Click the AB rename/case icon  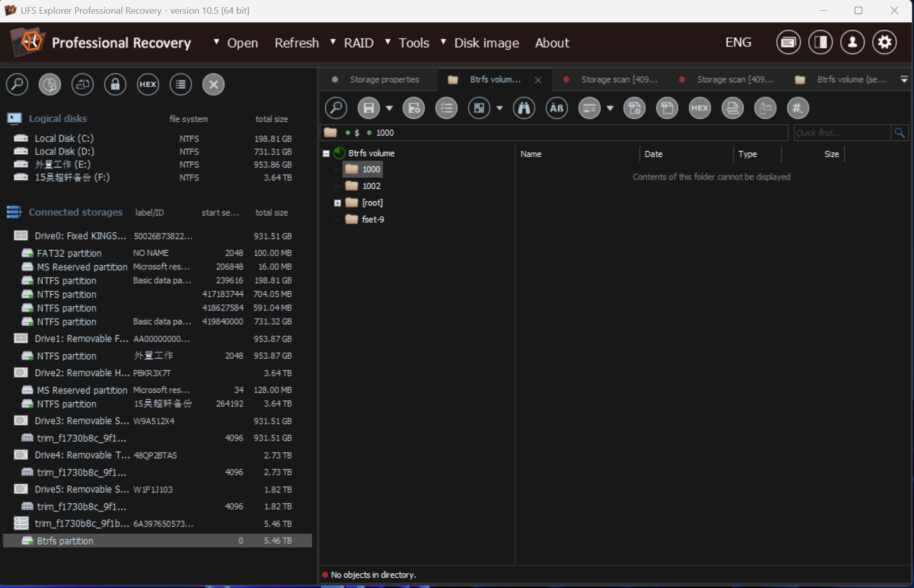[557, 108]
